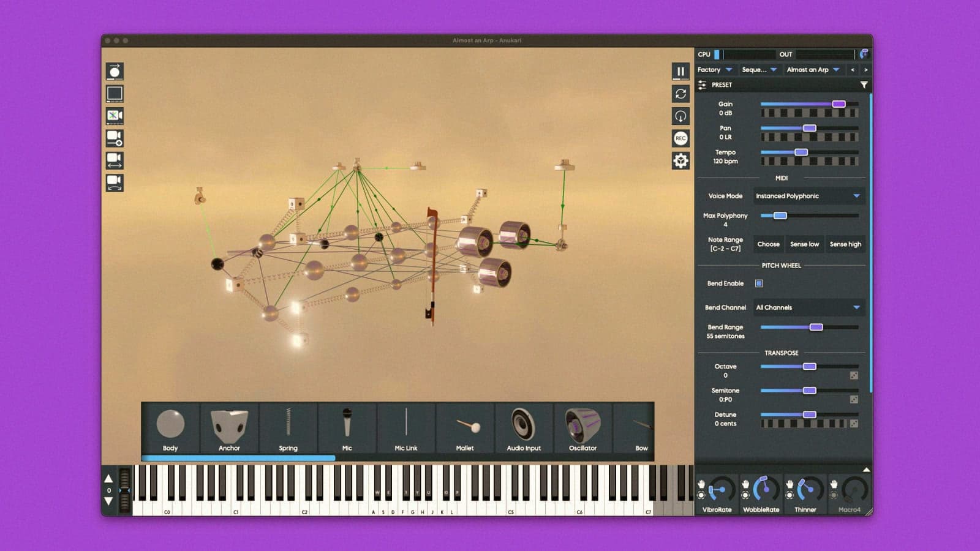Select the Oscillator object in palette
This screenshot has height=551, width=980.
(x=582, y=429)
